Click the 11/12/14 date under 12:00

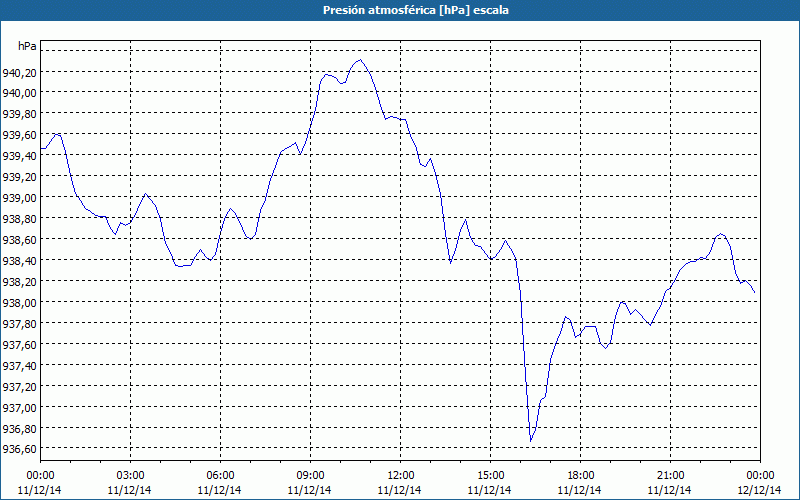click(x=400, y=490)
